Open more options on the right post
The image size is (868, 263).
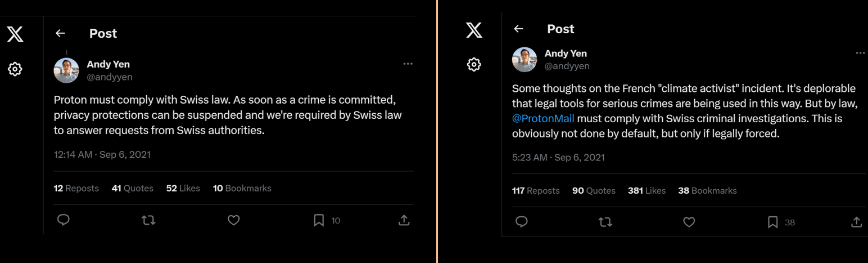860,53
